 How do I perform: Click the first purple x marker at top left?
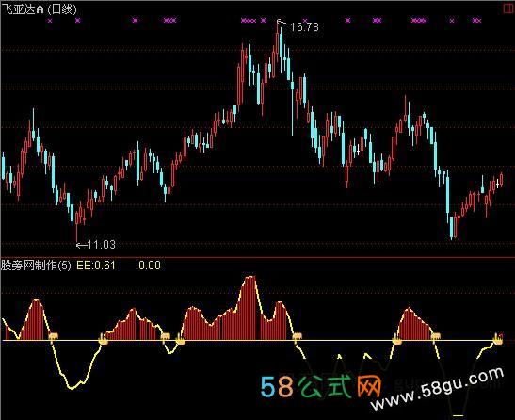(50, 21)
